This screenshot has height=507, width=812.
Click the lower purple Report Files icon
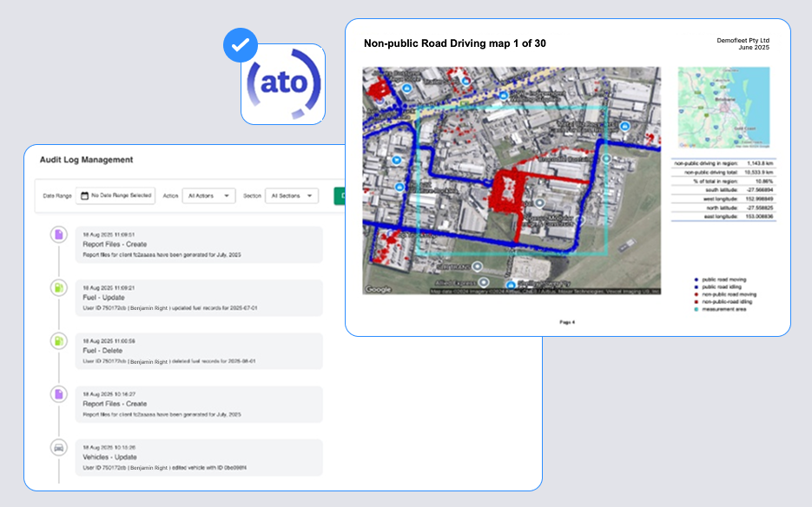tap(57, 394)
